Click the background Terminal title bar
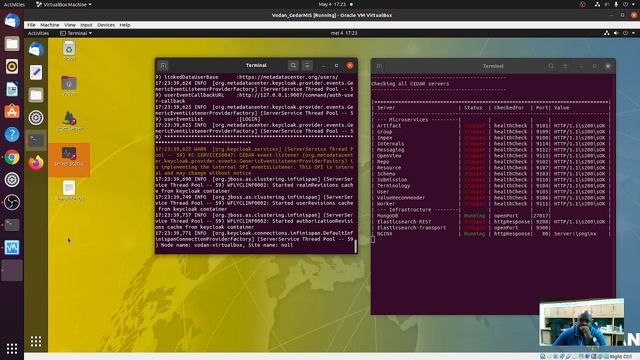Viewport: 640px width, 360px height. 493,66
